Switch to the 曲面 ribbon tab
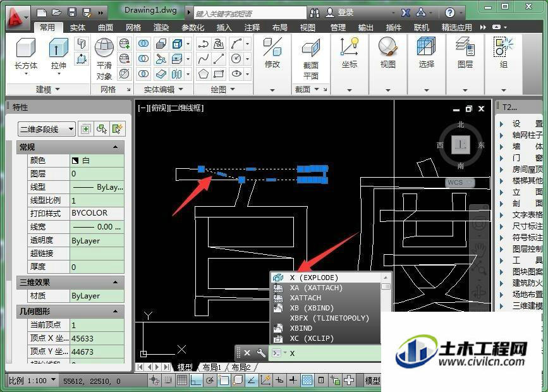Image resolution: width=548 pixels, height=392 pixels. (106, 27)
